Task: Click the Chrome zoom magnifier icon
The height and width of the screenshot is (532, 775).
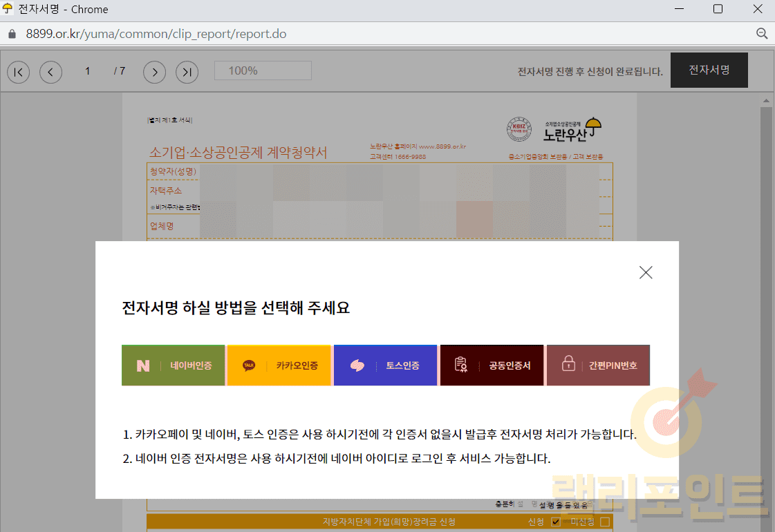Action: [x=762, y=34]
